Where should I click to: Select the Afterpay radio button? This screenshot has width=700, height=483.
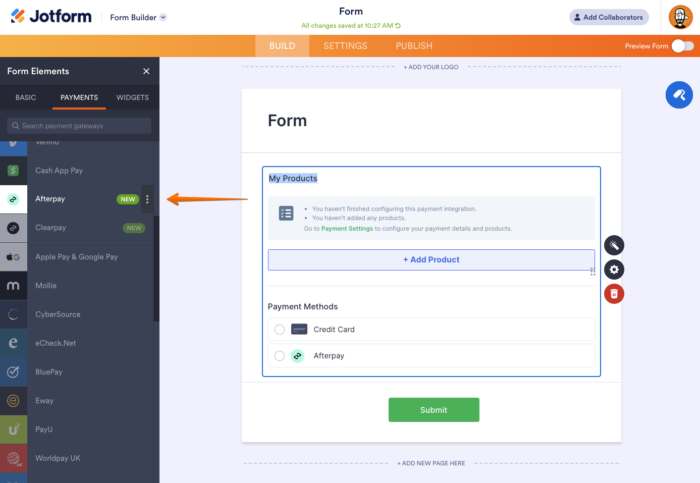point(279,356)
